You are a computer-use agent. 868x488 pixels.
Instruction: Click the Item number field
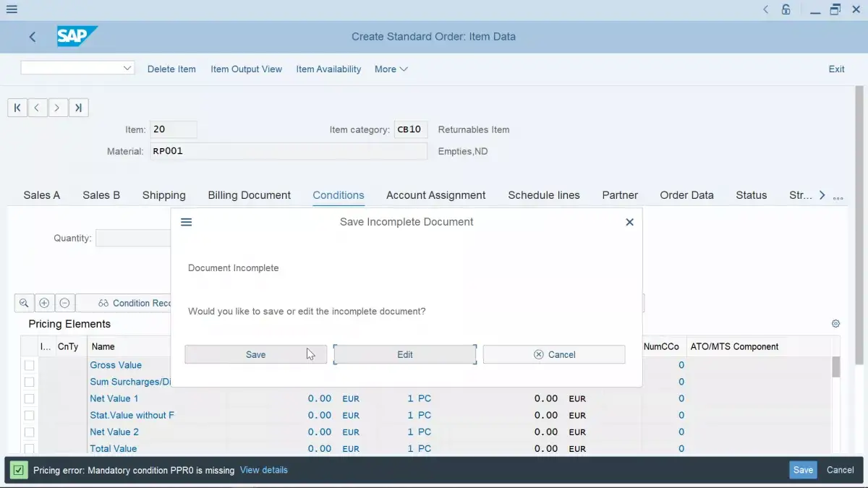(174, 129)
